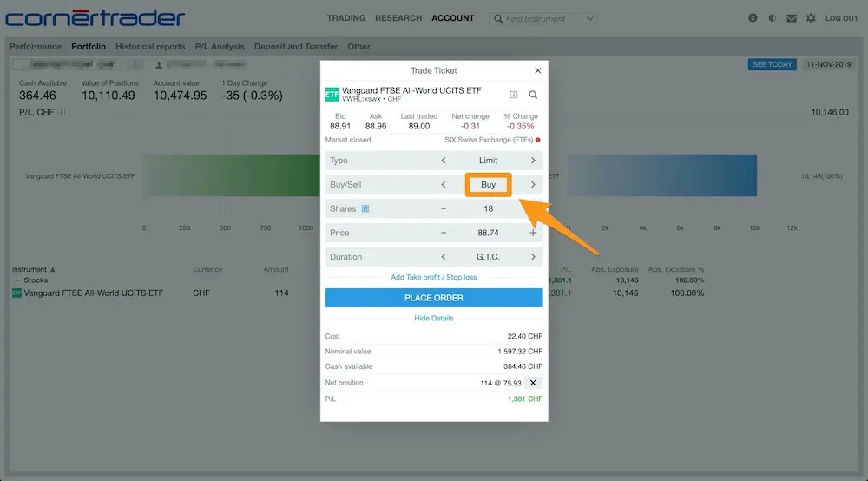Viewport: 868px width, 481px height.
Task: Switch to the Performance tab
Action: (x=36, y=47)
